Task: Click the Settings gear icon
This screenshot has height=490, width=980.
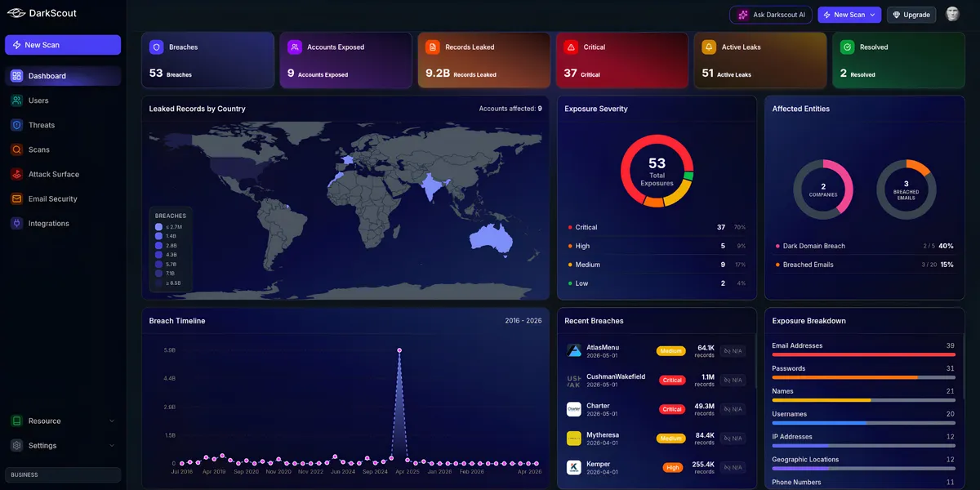Action: coord(16,445)
